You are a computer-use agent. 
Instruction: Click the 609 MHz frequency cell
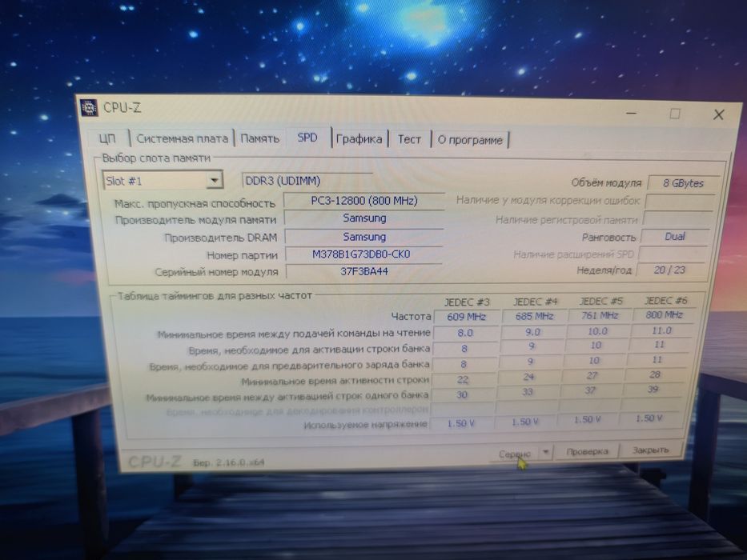click(x=467, y=317)
